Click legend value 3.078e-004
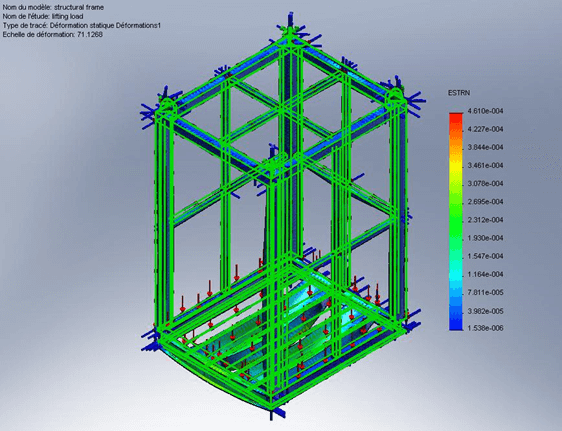This screenshot has height=431, width=562. [485, 184]
